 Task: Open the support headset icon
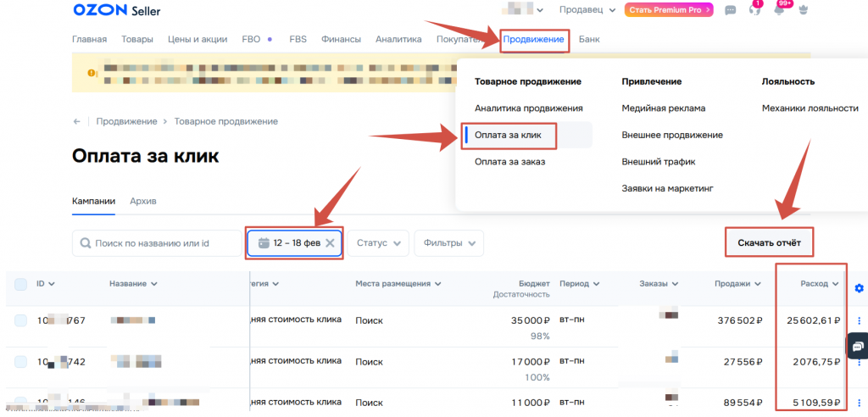click(x=754, y=10)
